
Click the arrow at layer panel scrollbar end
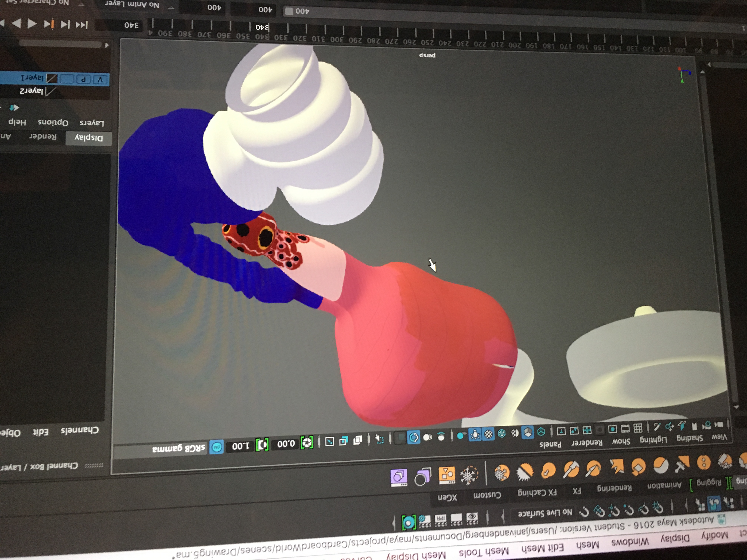click(x=107, y=45)
